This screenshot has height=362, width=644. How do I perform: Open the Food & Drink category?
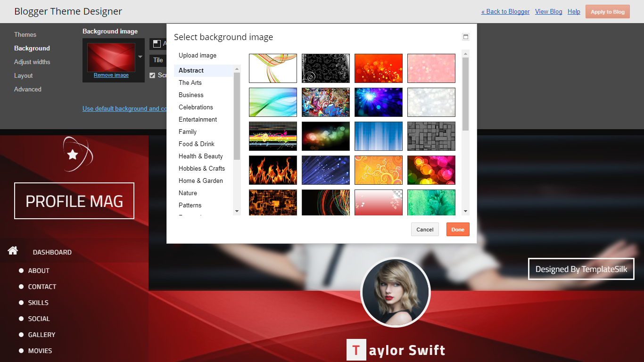pos(197,144)
